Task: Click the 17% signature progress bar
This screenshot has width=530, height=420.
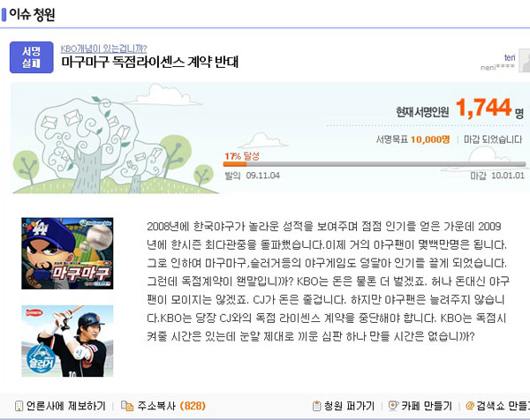Action: (375, 164)
